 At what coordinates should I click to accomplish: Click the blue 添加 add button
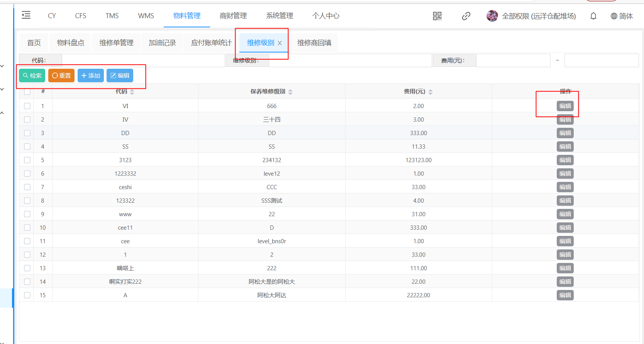coord(91,76)
